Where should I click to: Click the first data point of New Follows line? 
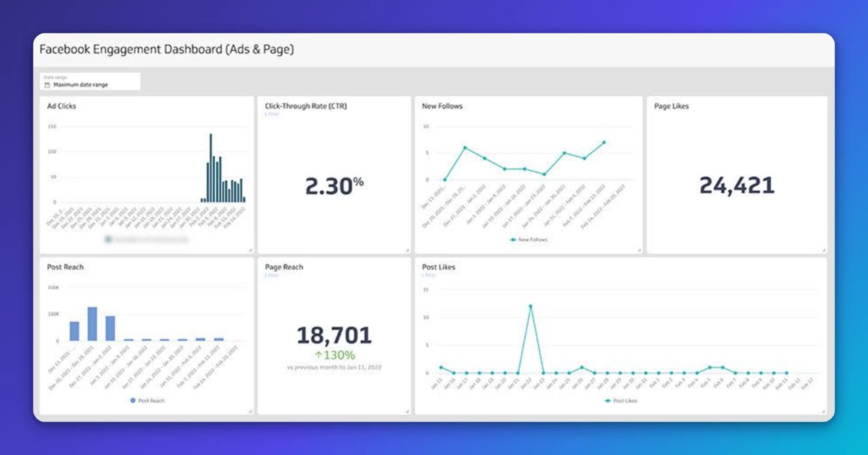pyautogui.click(x=445, y=180)
